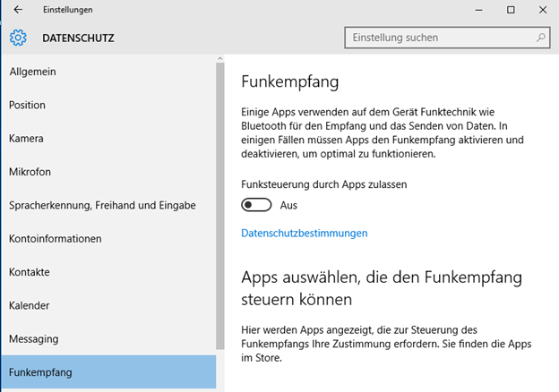This screenshot has height=392, width=559.
Task: Focus the Einstellung suchen search field
Action: 447,38
